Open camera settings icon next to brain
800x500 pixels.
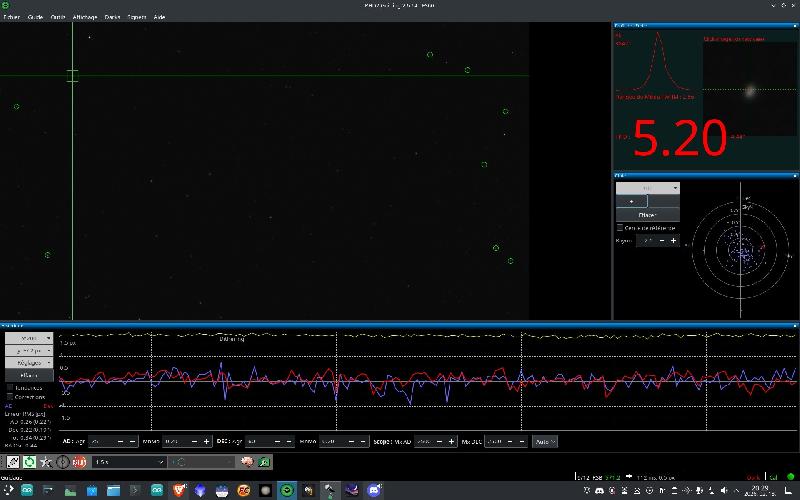[264, 462]
